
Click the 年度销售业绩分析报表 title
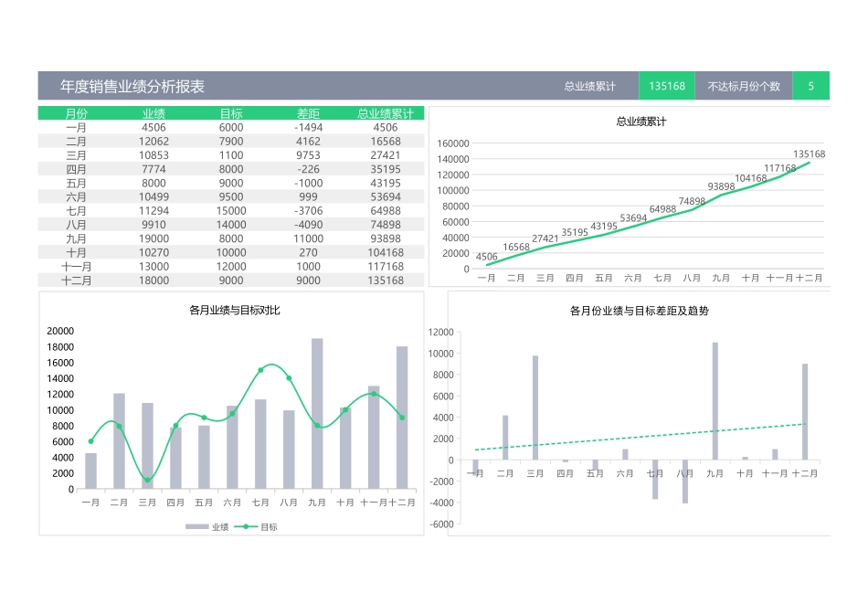(132, 87)
